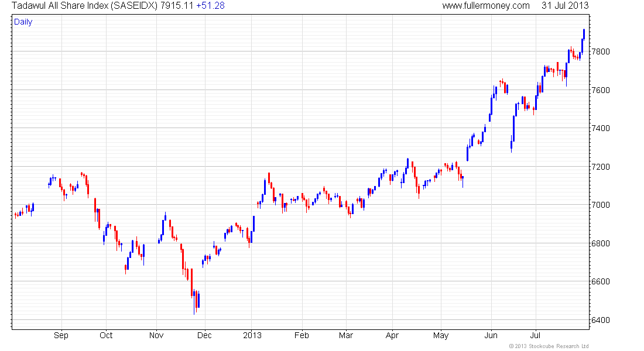Click the +51.28 change value
This screenshot has height=351, width=644.
point(210,6)
